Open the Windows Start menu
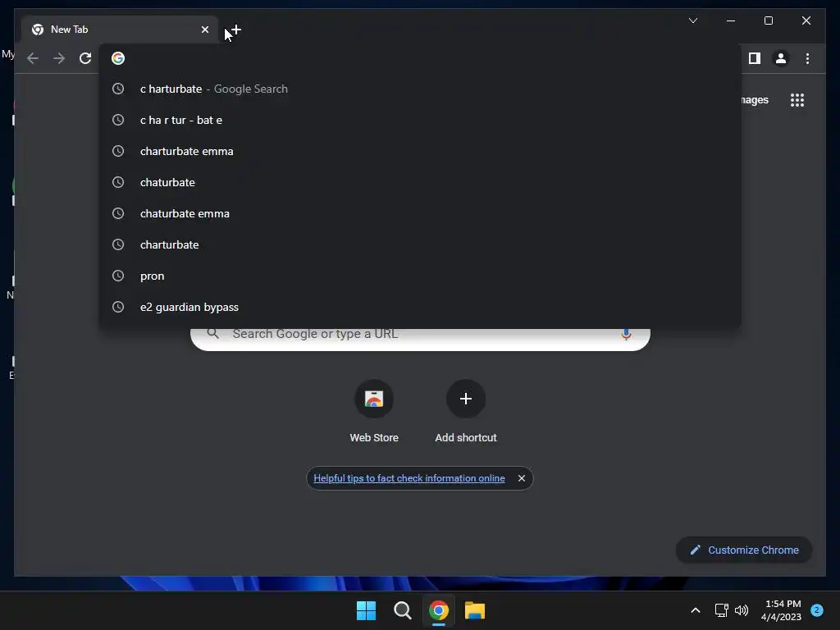The image size is (840, 630). 366,610
